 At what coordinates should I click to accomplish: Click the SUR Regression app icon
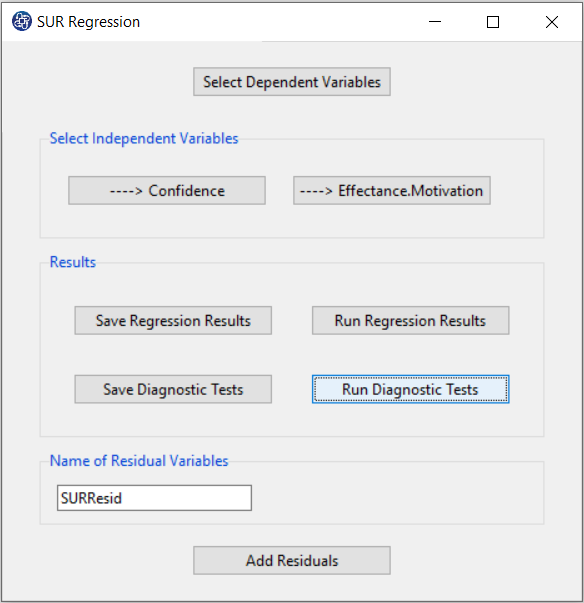coord(22,21)
